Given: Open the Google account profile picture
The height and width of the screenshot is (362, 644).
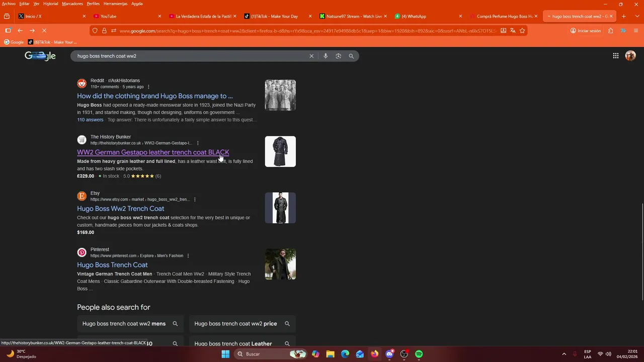Looking at the screenshot, I should (630, 56).
